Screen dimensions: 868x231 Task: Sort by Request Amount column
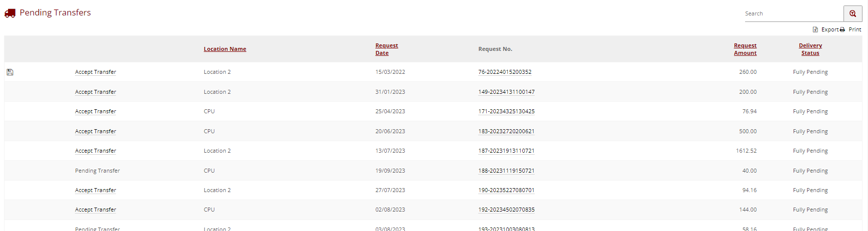pos(745,49)
